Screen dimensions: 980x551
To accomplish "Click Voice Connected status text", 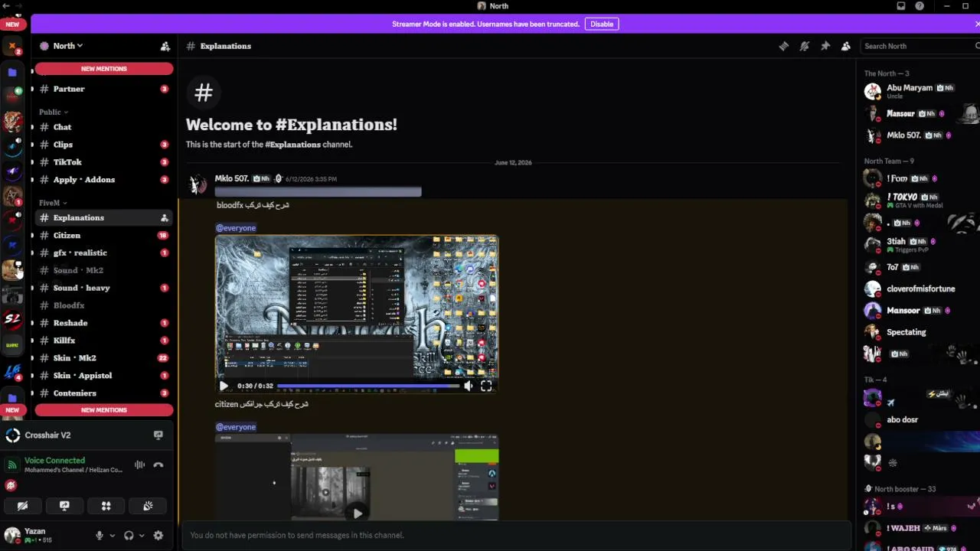I will point(54,461).
